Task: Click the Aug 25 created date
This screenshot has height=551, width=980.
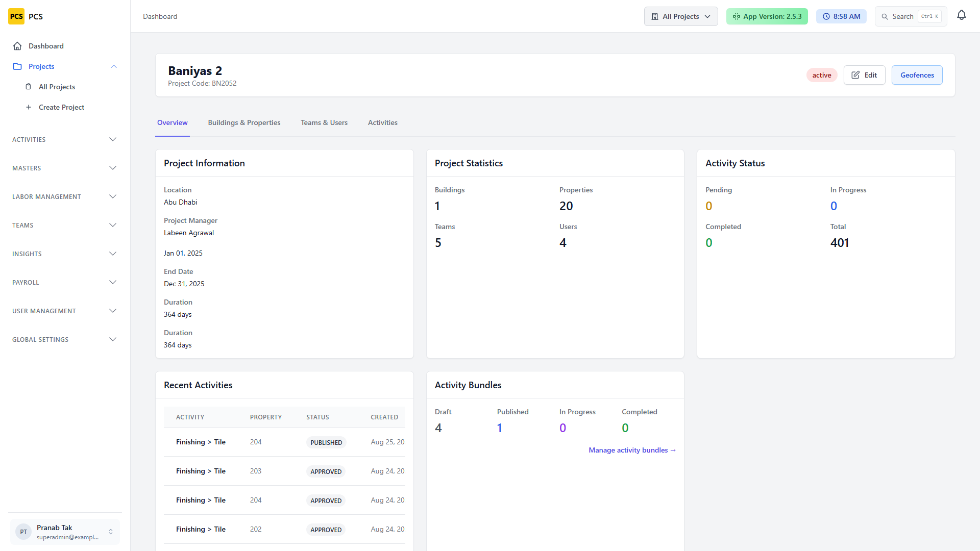Action: (x=388, y=442)
